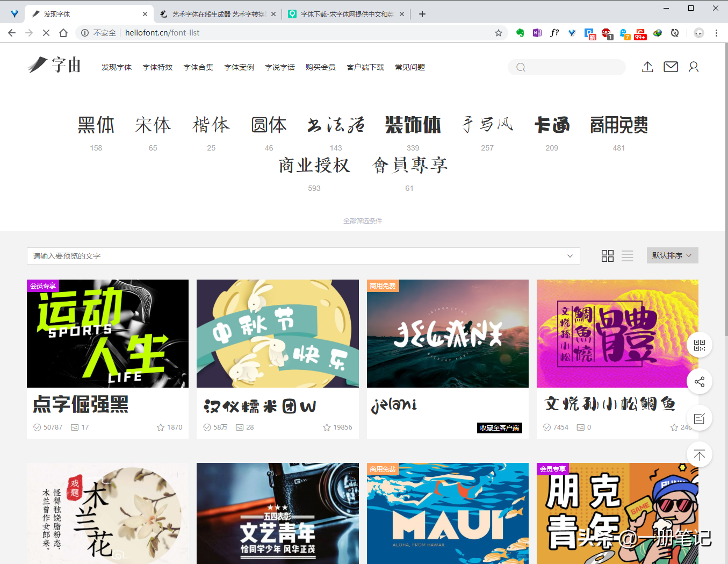The image size is (728, 564).
Task: Open 字体特效 navigation menu item
Action: click(157, 67)
